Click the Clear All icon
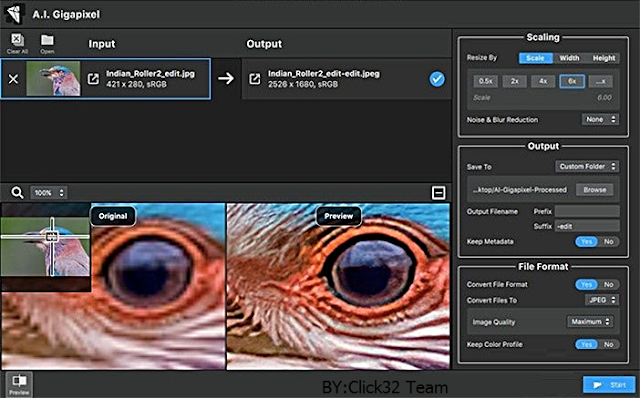The height and width of the screenshot is (398, 640). [17, 40]
